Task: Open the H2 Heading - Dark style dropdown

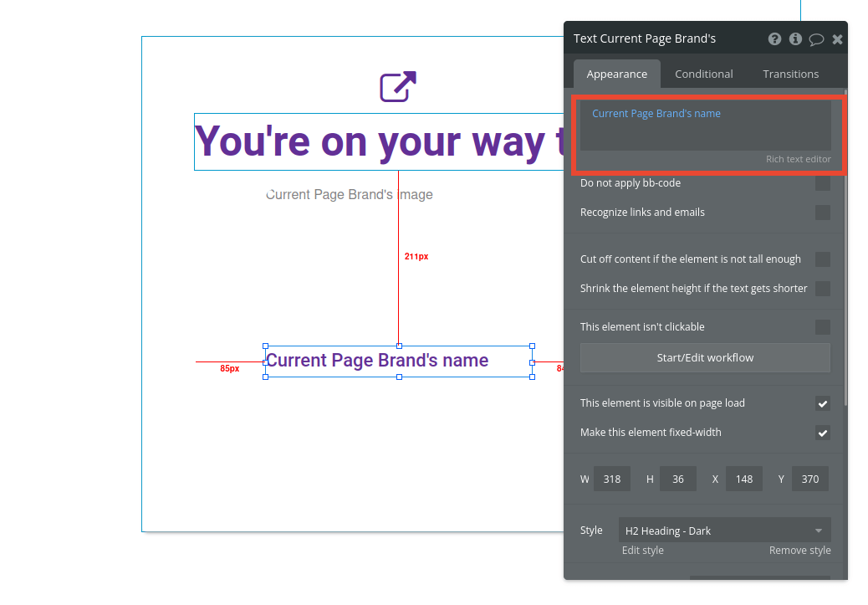Action: 723,530
